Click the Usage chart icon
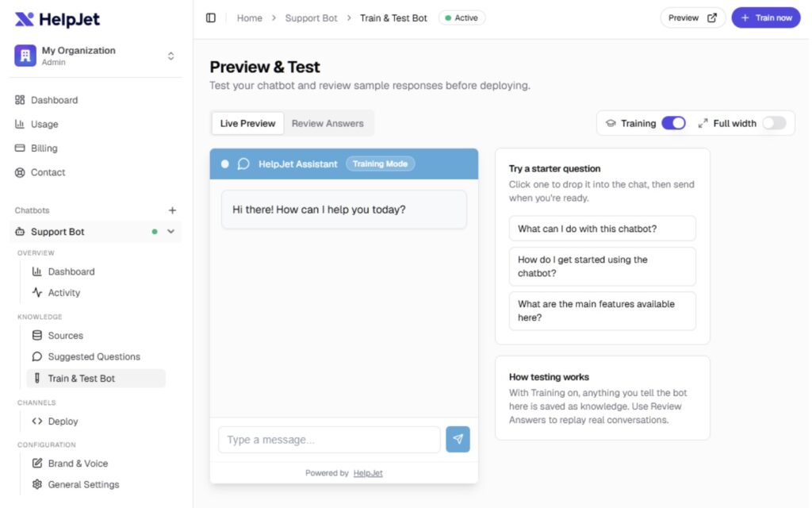812x508 pixels. pyautogui.click(x=20, y=124)
